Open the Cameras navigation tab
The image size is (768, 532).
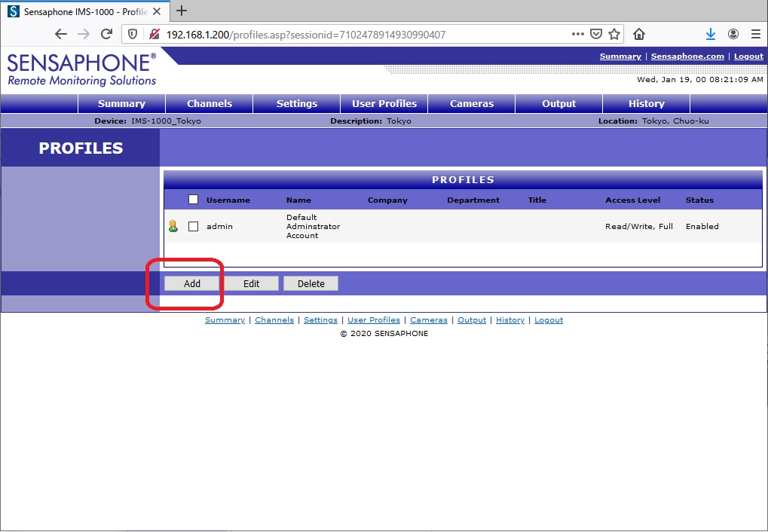point(472,103)
